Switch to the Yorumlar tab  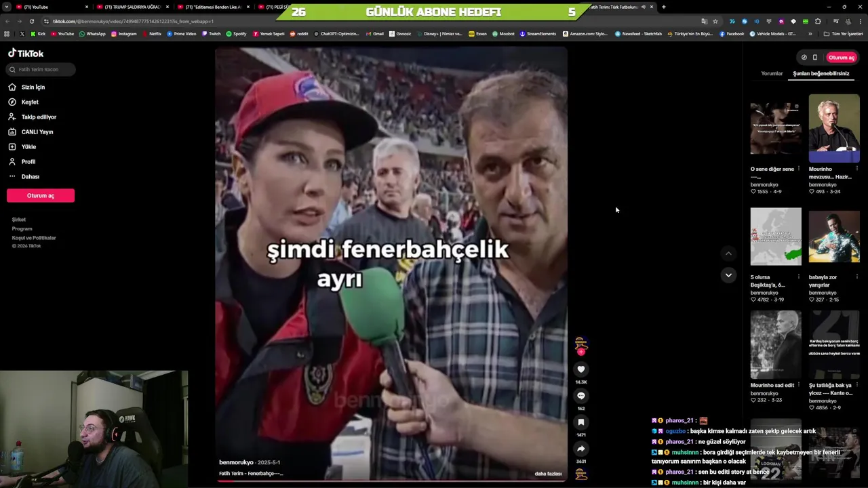point(772,73)
